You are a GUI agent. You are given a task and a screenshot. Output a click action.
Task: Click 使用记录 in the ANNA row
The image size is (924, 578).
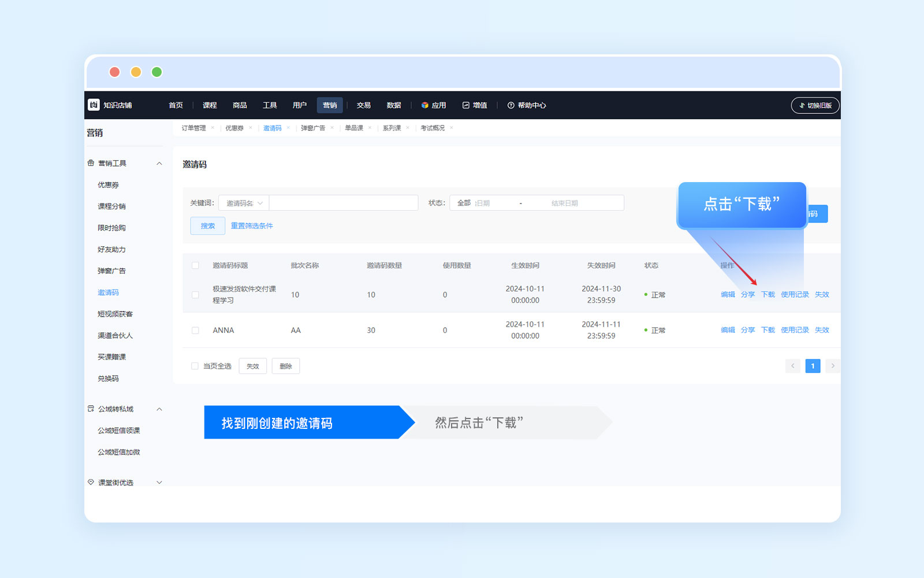point(795,330)
